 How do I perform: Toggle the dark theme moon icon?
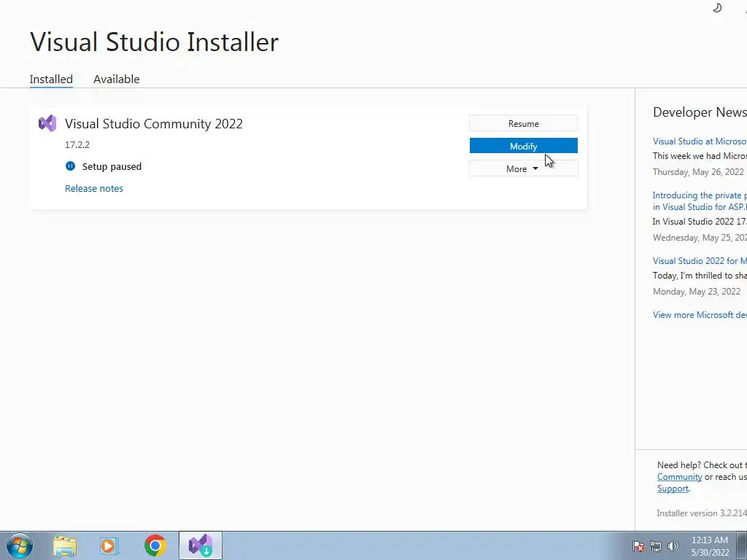click(717, 7)
